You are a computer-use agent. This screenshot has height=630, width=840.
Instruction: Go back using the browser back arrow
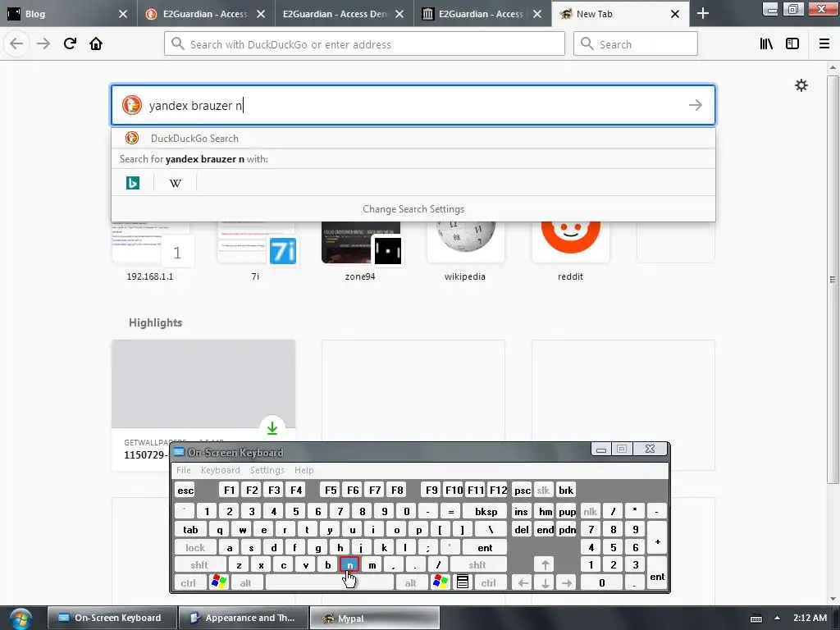pyautogui.click(x=16, y=43)
